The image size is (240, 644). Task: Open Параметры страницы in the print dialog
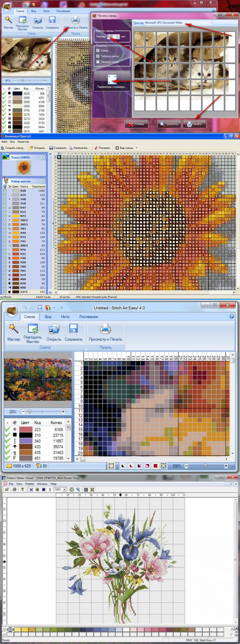(x=112, y=82)
